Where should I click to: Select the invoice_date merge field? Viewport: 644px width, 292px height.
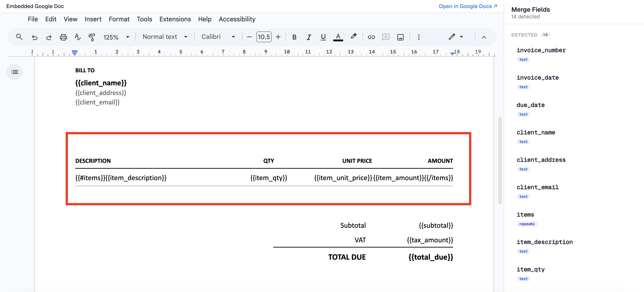[x=537, y=78]
